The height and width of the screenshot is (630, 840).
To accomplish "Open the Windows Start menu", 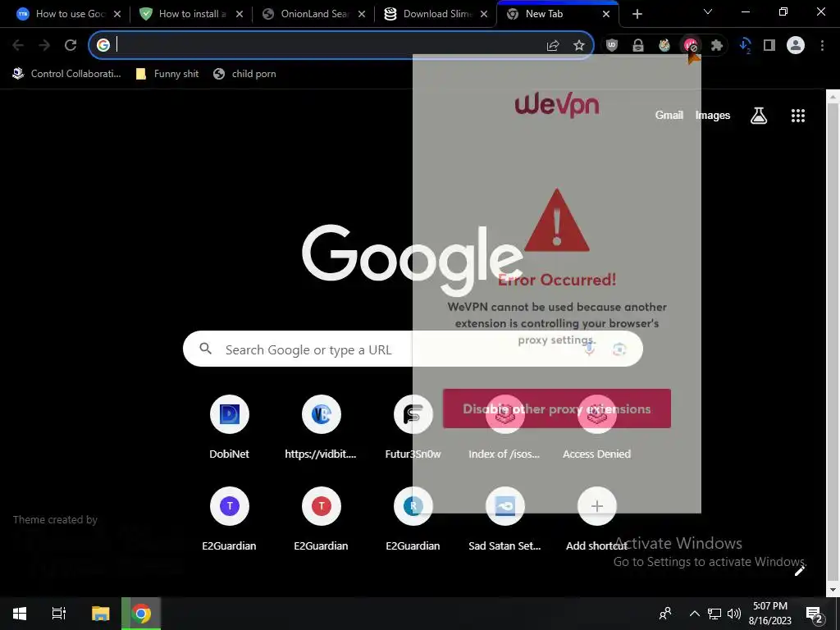I will click(x=20, y=614).
